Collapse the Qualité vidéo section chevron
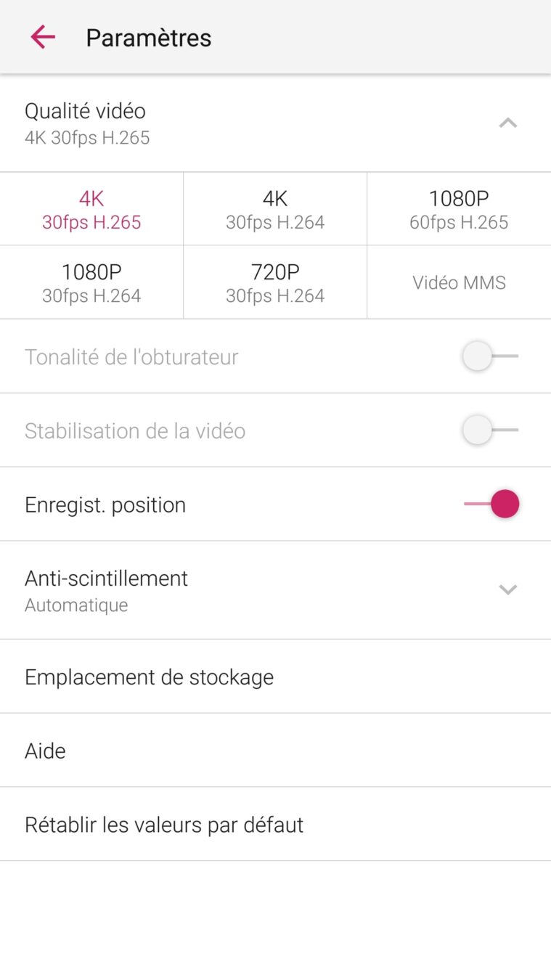The image size is (551, 980). click(x=508, y=123)
